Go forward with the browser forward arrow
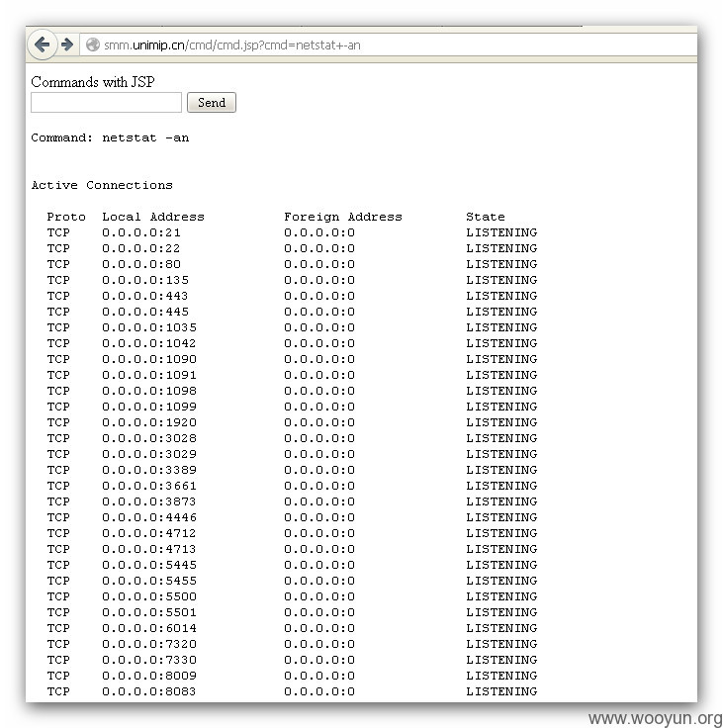Screen dimensions: 723x728 pyautogui.click(x=67, y=45)
